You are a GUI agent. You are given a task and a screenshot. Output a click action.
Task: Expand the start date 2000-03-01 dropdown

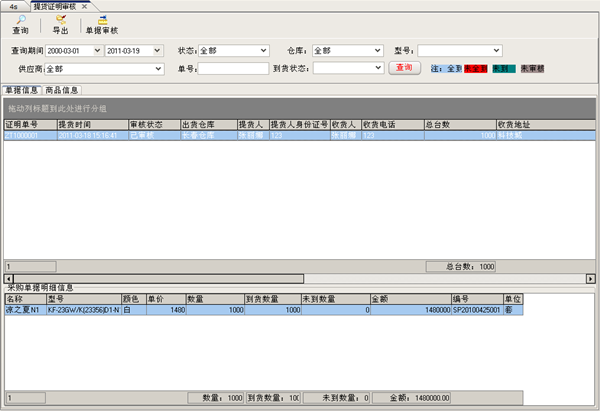coord(97,50)
